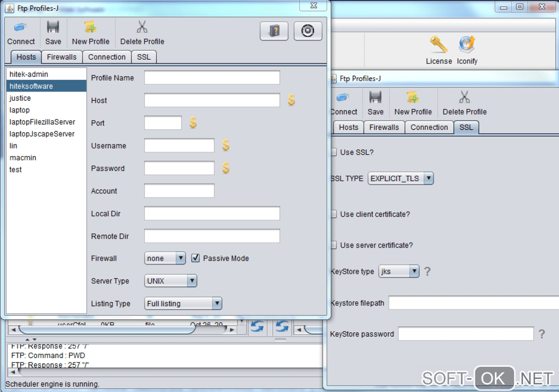Select hitek-admin profile in list

click(47, 74)
